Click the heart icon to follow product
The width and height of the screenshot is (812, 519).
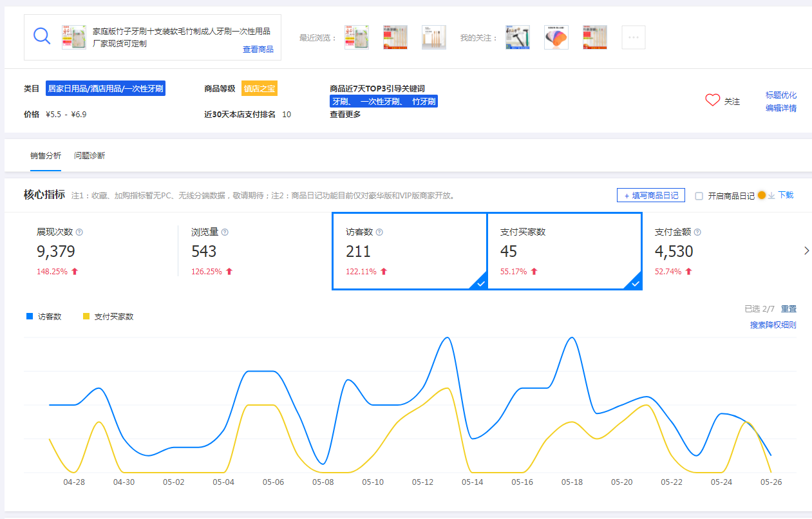tap(712, 100)
